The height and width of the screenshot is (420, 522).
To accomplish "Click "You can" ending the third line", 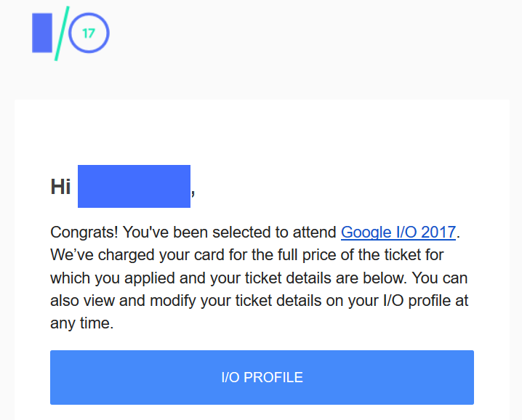I will point(440,278).
